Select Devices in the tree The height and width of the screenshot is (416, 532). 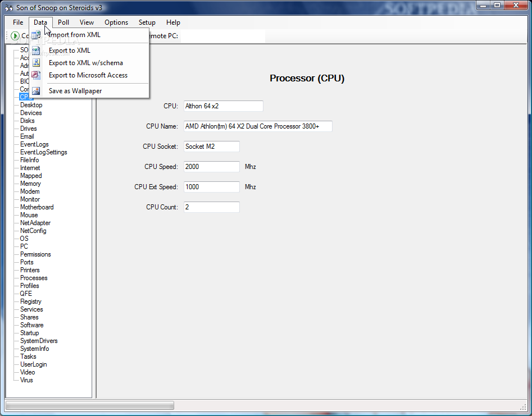[31, 113]
